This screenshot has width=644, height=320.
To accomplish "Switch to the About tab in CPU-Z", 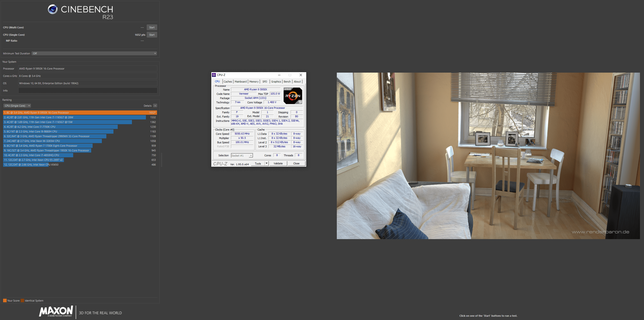I will (297, 82).
